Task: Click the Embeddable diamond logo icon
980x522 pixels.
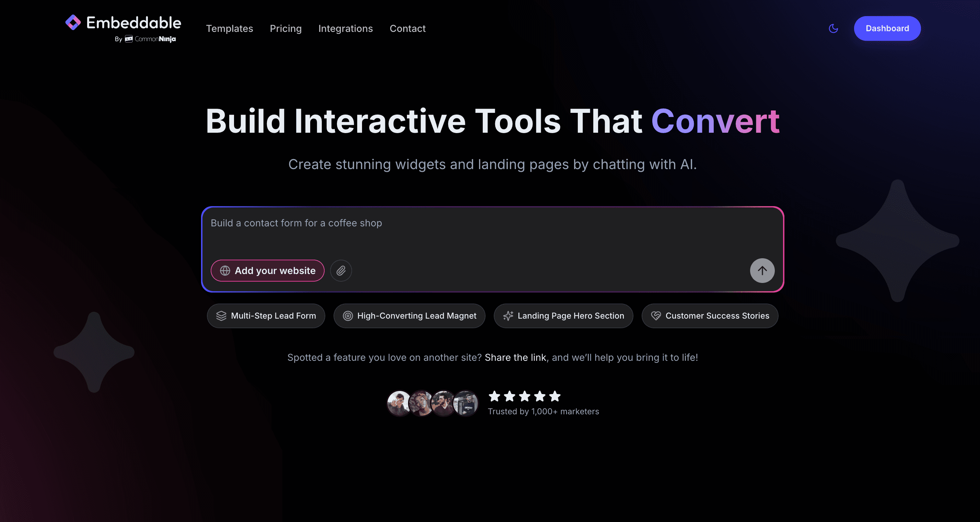Action: click(x=72, y=23)
